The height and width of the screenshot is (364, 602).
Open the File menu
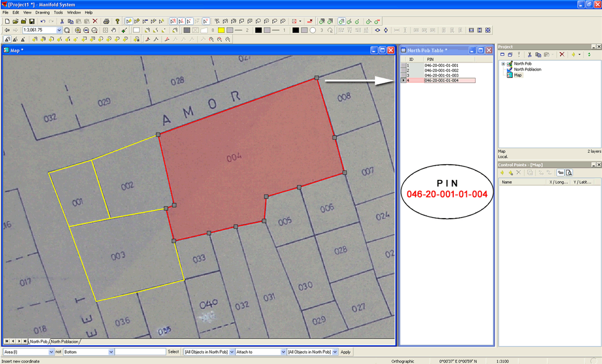click(5, 13)
